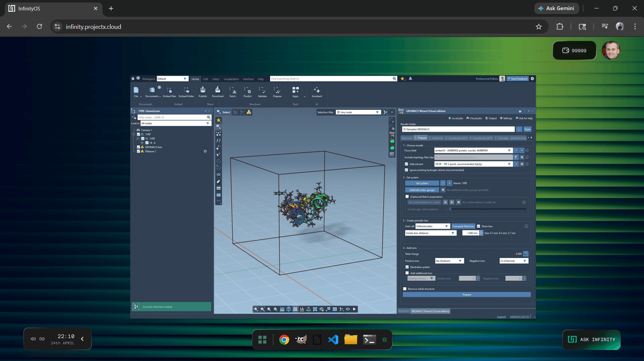Viewport: 644px width, 361px height.
Task: Click the favorites star next to search bar
Action: point(402,79)
